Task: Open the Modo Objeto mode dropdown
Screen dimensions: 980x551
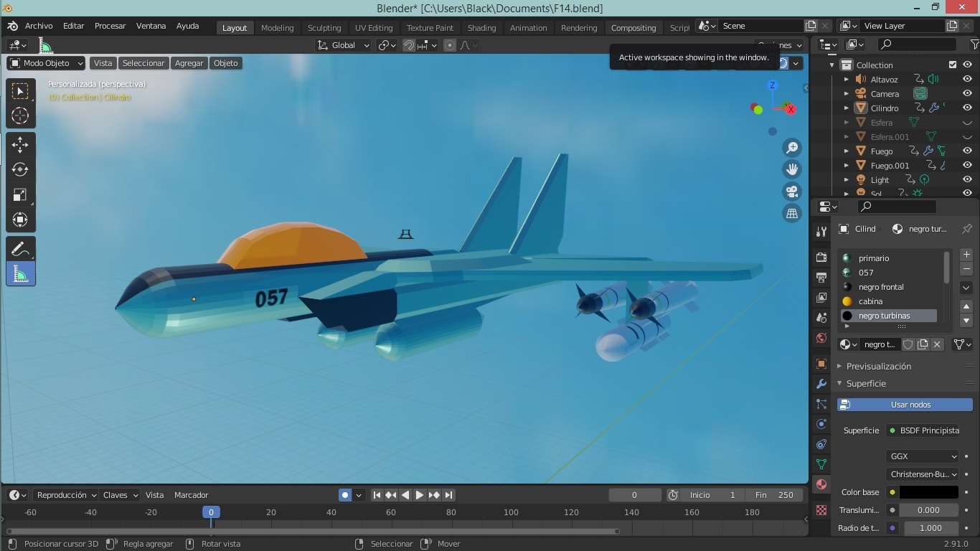Action: 44,63
